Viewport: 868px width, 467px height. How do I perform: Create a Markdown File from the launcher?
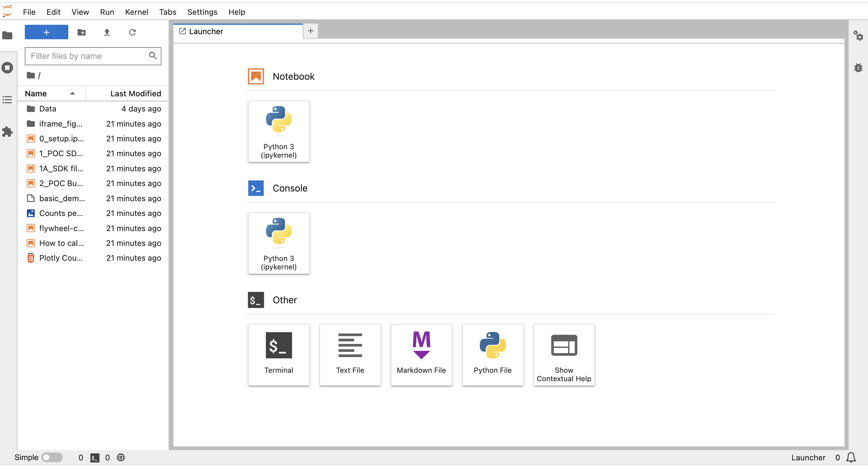421,355
